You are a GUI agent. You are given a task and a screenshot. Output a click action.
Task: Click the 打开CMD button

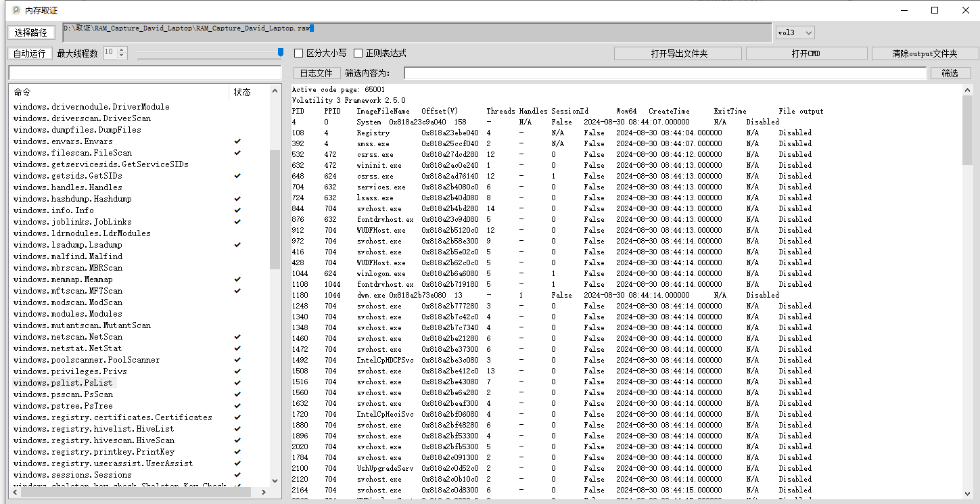coord(806,53)
